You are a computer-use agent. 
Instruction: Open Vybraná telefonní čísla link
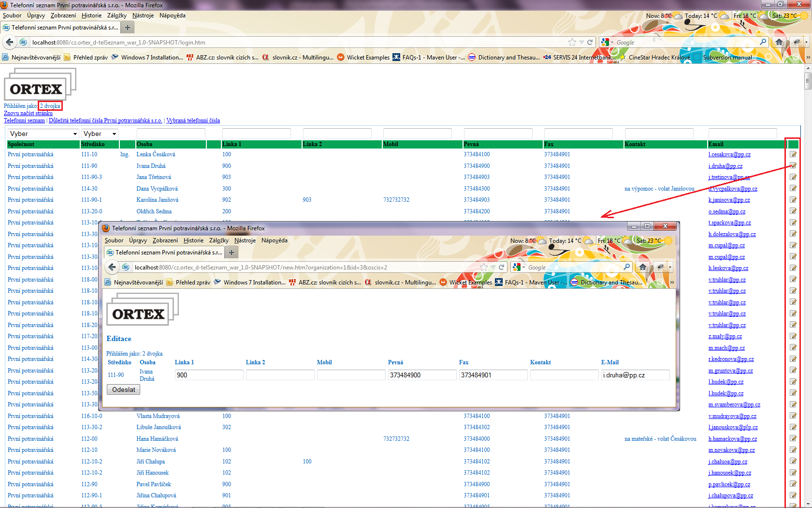(193, 120)
